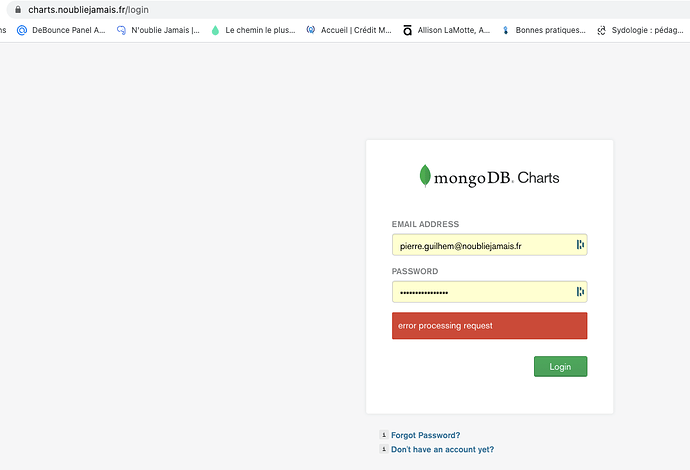Screen dimensions: 690x470
Task: Click info icon beside Don't have an account
Action: point(384,450)
